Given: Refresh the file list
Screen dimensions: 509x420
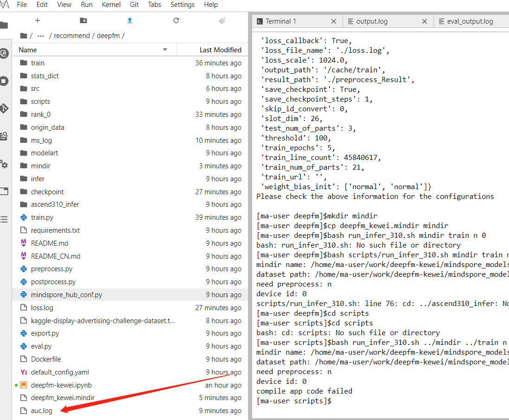Looking at the screenshot, I should (176, 20).
